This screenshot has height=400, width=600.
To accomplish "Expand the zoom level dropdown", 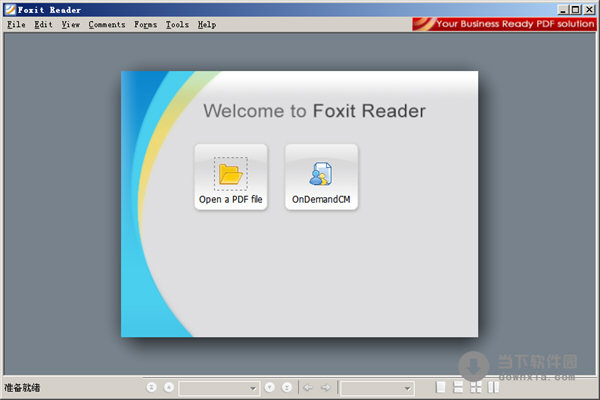I will coord(408,387).
